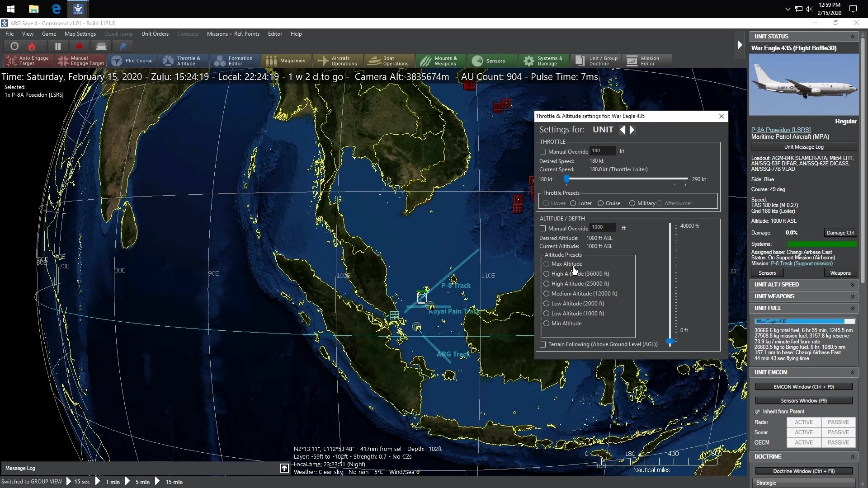Image resolution: width=868 pixels, height=488 pixels.
Task: Open the Magazines window
Action: (287, 61)
